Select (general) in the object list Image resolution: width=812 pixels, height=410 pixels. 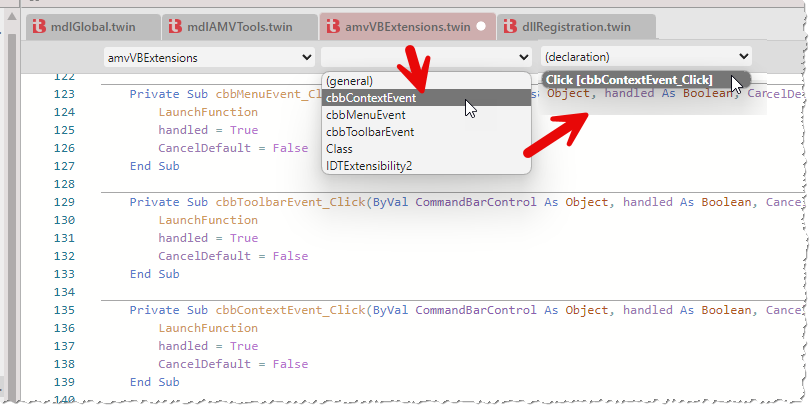[x=348, y=81]
